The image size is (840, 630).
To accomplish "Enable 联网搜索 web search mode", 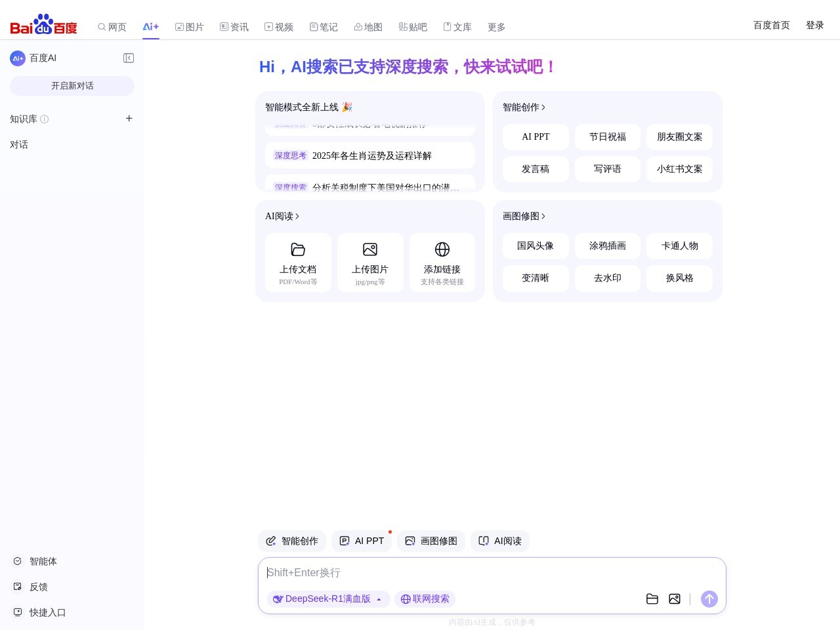I will coord(425,599).
